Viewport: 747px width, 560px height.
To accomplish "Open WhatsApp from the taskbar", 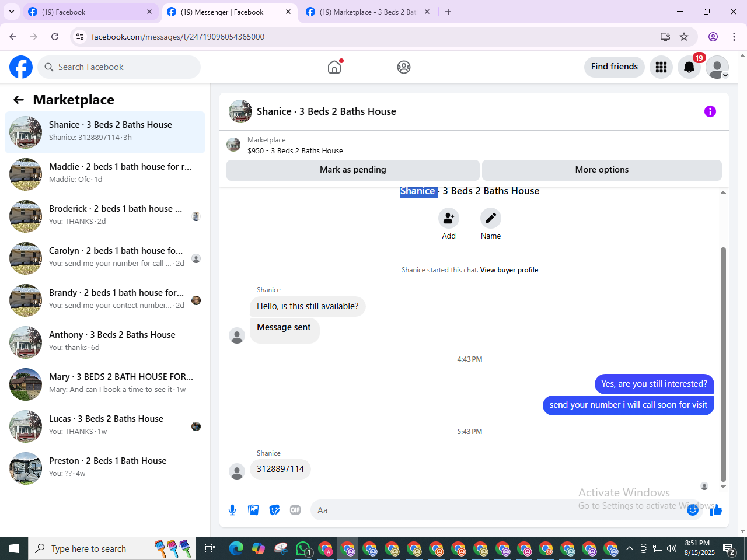I will point(303,548).
